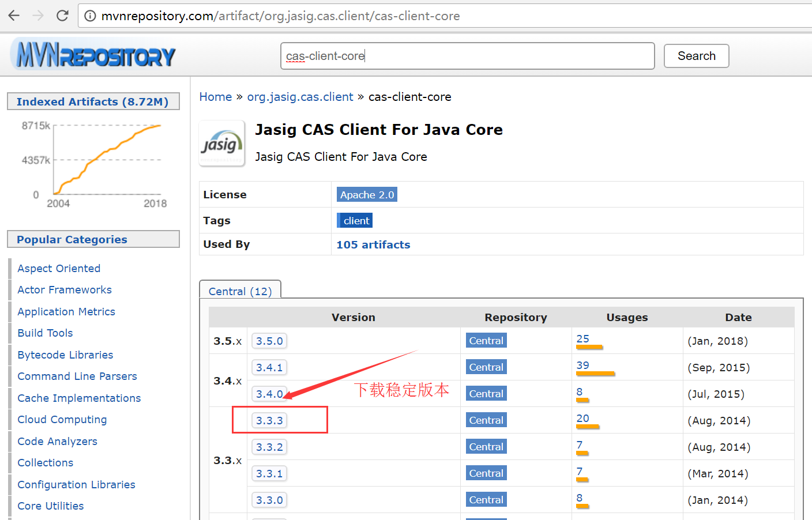Open the Home breadcrumb link
812x520 pixels.
pyautogui.click(x=216, y=97)
